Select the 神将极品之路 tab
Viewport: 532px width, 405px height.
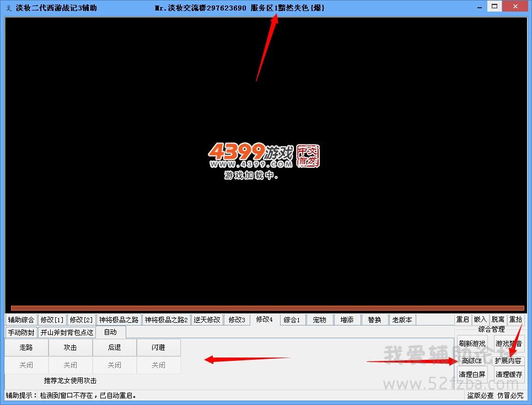point(119,320)
